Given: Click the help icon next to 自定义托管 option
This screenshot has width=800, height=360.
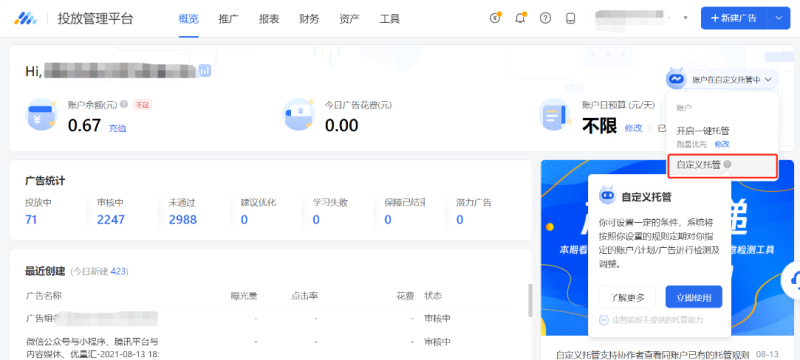Looking at the screenshot, I should pyautogui.click(x=727, y=165).
